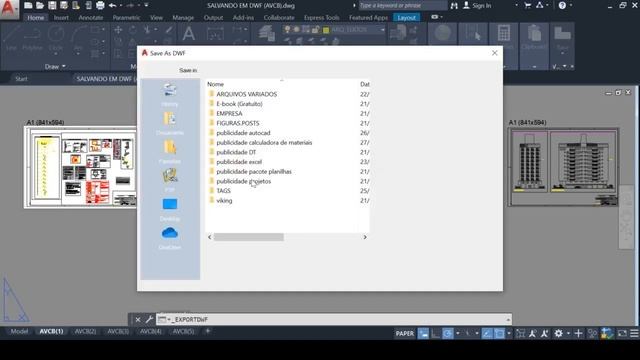Switch to the Output ribbon tab
The width and height of the screenshot is (640, 360).
[x=213, y=18]
